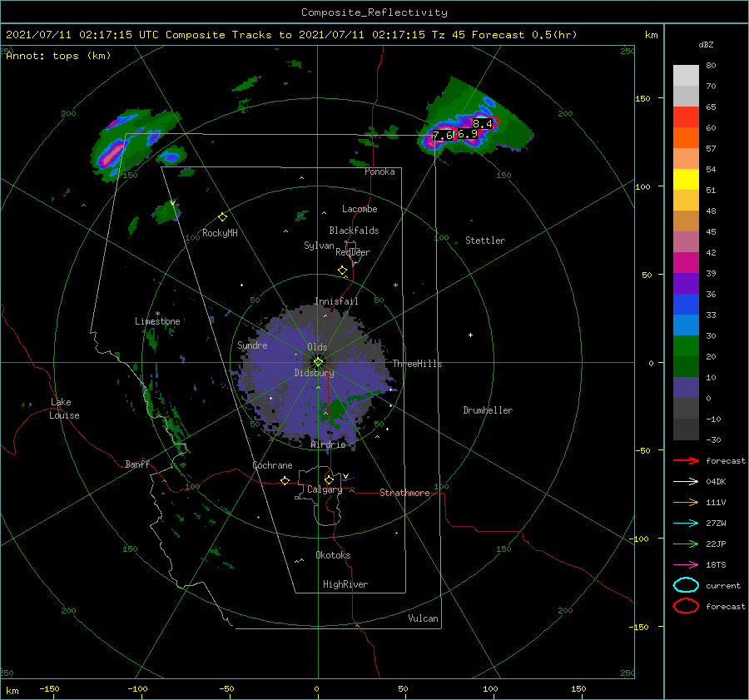Select the Limestone label on map
The image size is (749, 700).
pos(157,321)
